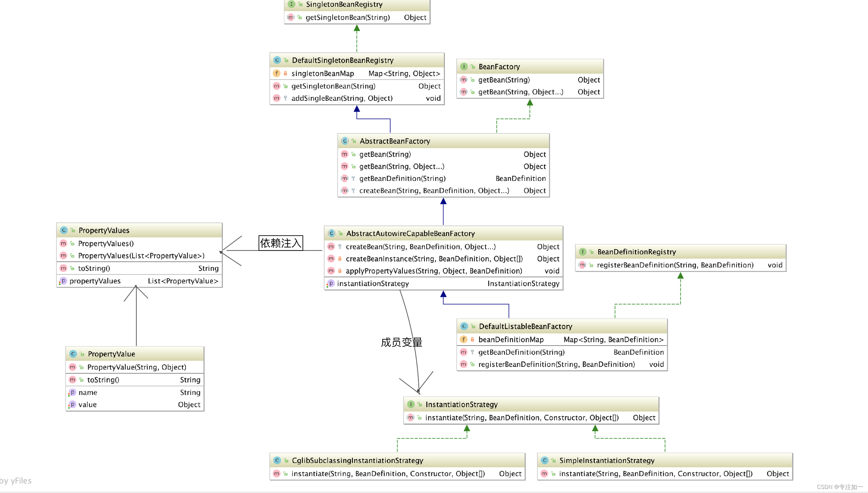This screenshot has width=868, height=493.
Task: Select the PropertyValues class title
Action: 104,230
